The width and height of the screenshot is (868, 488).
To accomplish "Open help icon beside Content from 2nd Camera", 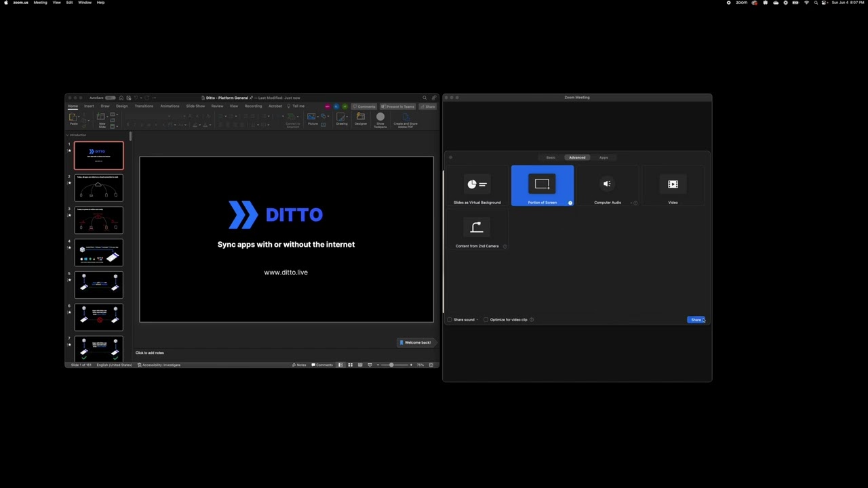I will click(505, 246).
